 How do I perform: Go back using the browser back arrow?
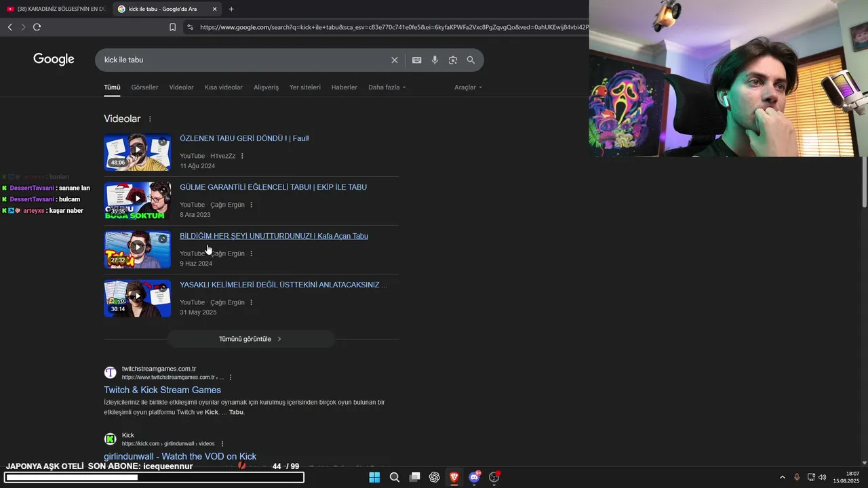coord(9,27)
